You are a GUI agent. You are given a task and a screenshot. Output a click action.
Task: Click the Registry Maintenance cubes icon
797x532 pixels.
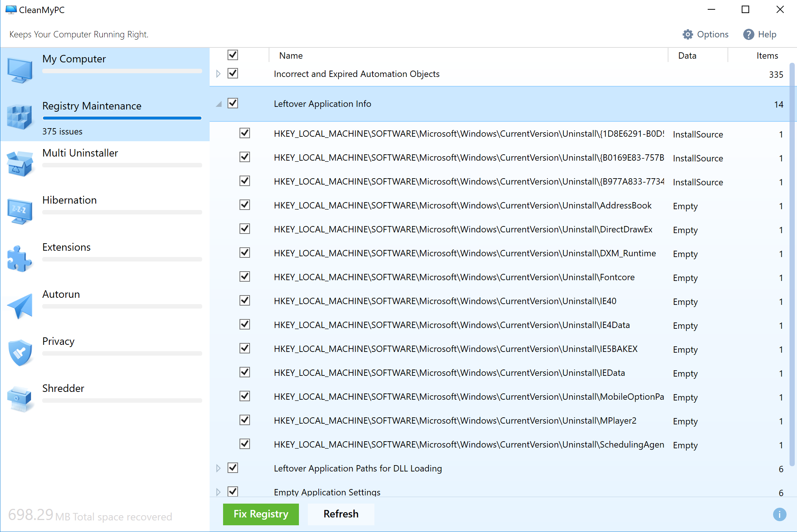click(20, 117)
